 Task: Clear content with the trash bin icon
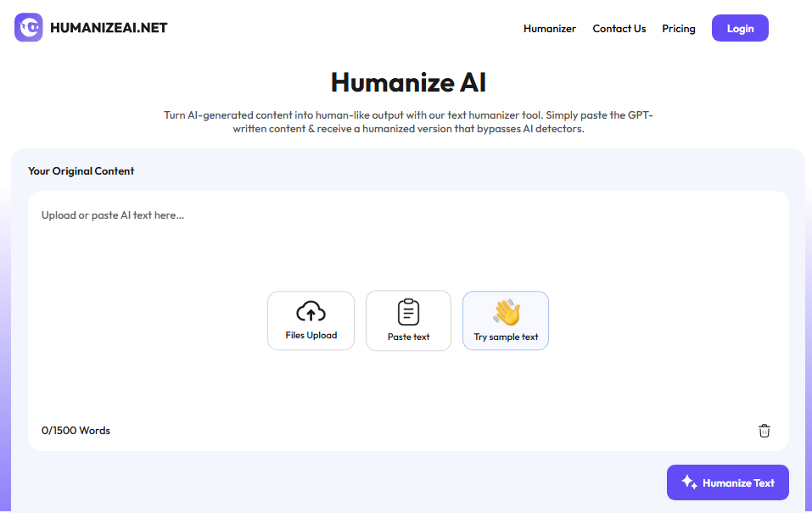(x=764, y=431)
